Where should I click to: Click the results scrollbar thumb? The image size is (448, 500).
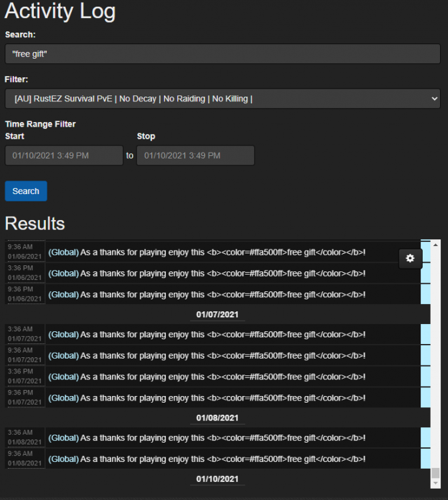[435, 473]
